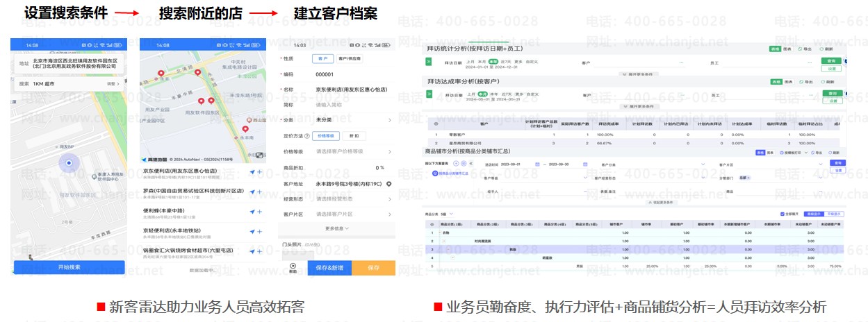
Task: Click the 刷新 icon in 拜访达成率分析 header
Action: click(x=829, y=82)
